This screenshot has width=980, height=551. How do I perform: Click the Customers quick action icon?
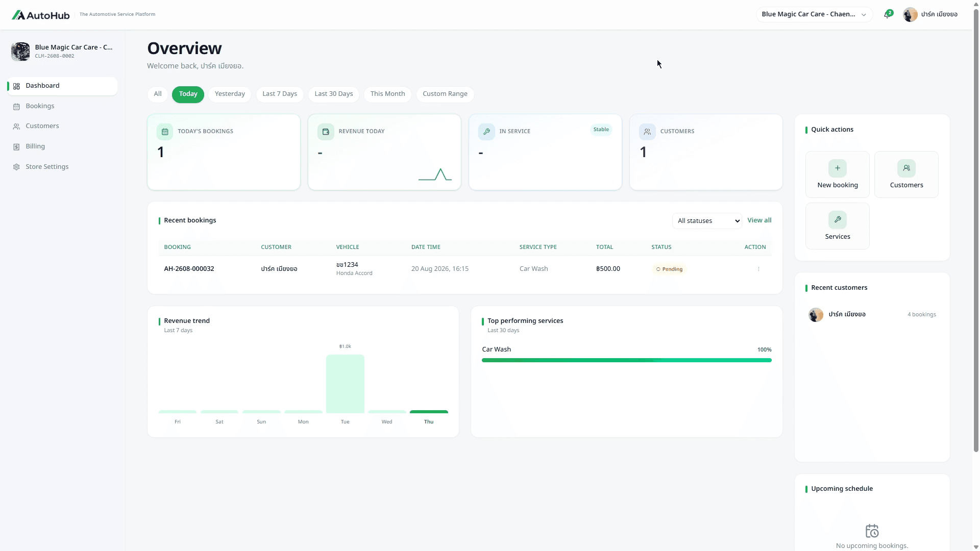coord(906,168)
